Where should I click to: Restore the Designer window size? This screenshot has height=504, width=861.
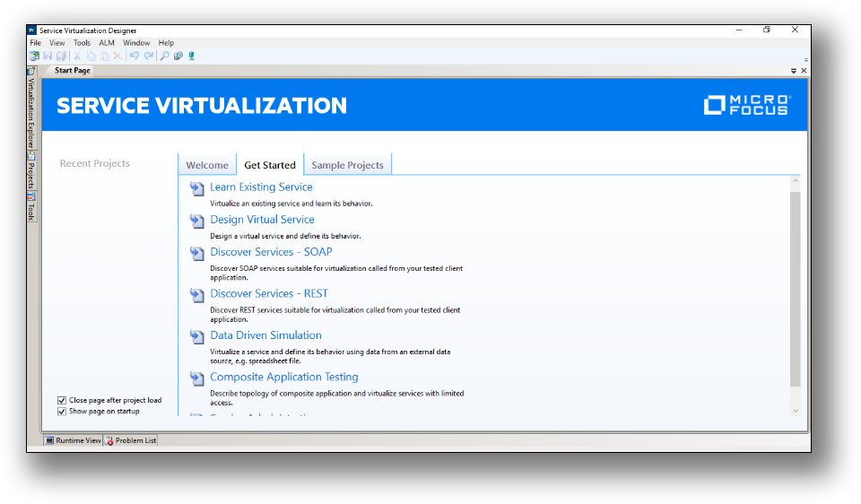tap(767, 30)
